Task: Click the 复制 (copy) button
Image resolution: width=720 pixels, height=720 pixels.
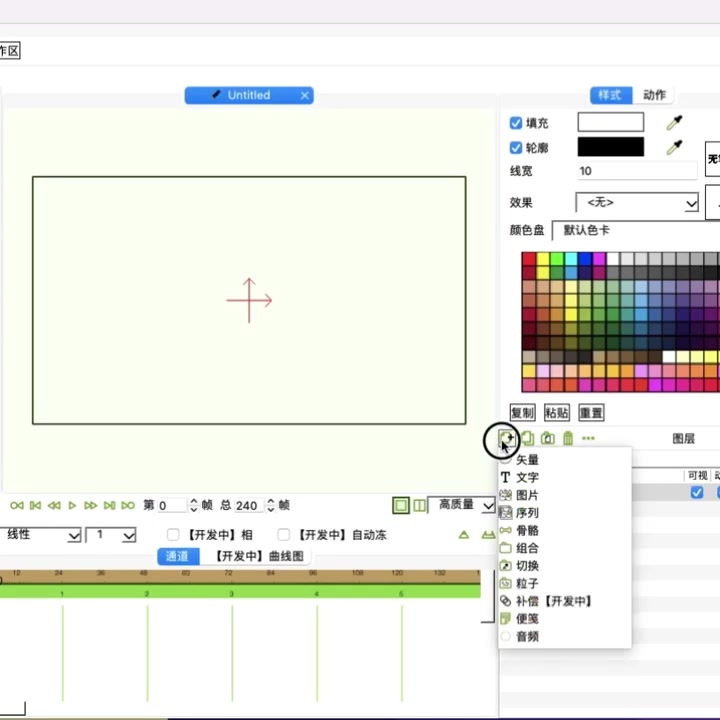Action: 522,413
